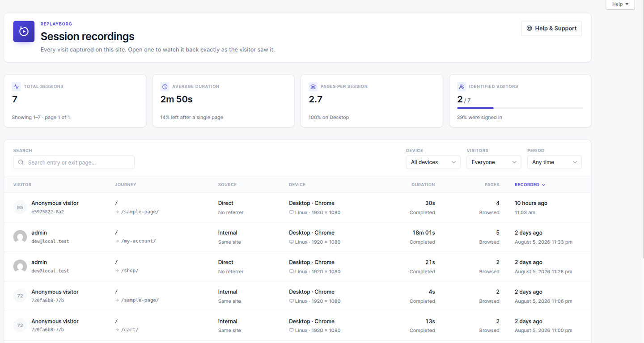Open the Everyone visitors dropdown
The image size is (644, 343).
tap(494, 162)
